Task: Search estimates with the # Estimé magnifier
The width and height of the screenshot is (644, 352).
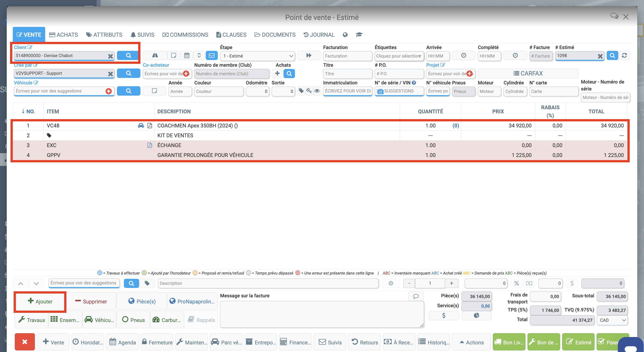Action: tap(612, 56)
